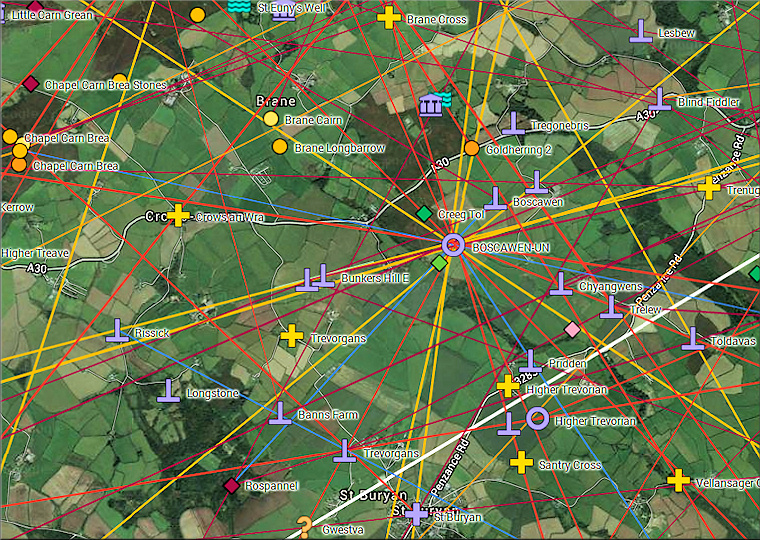This screenshot has height=540, width=760.
Task: Select the Brane village name label
Action: pyautogui.click(x=276, y=101)
